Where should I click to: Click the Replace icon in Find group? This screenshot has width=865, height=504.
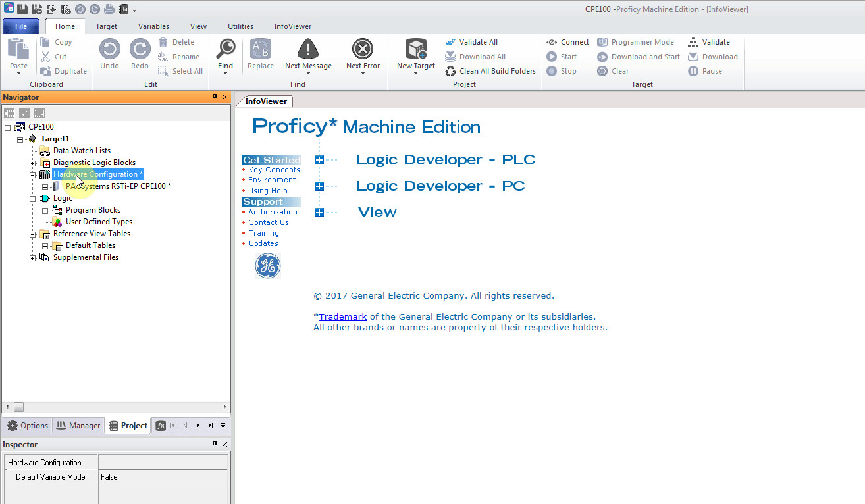tap(261, 49)
